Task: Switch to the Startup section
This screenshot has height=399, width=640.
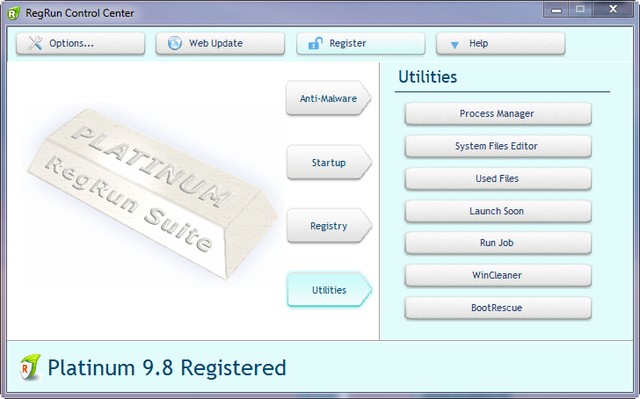Action: (329, 162)
